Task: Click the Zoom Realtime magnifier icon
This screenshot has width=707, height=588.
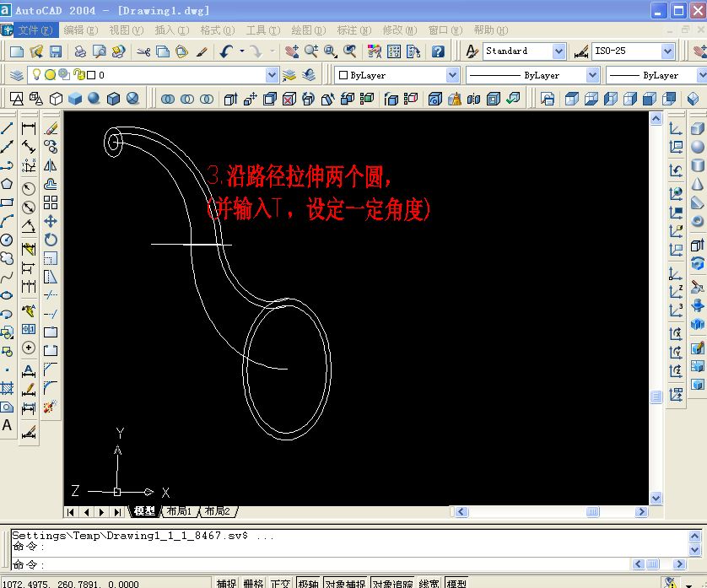Action: [311, 51]
